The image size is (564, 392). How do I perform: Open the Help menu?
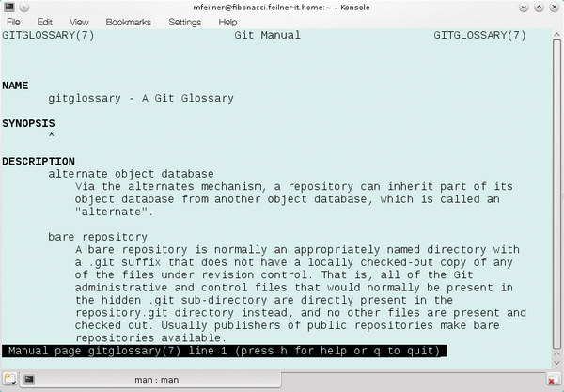click(227, 22)
